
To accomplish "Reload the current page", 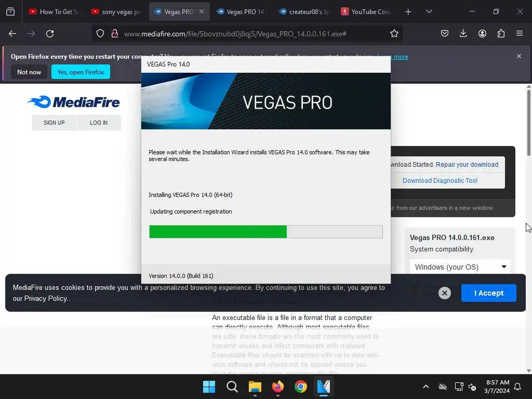I will pos(50,34).
